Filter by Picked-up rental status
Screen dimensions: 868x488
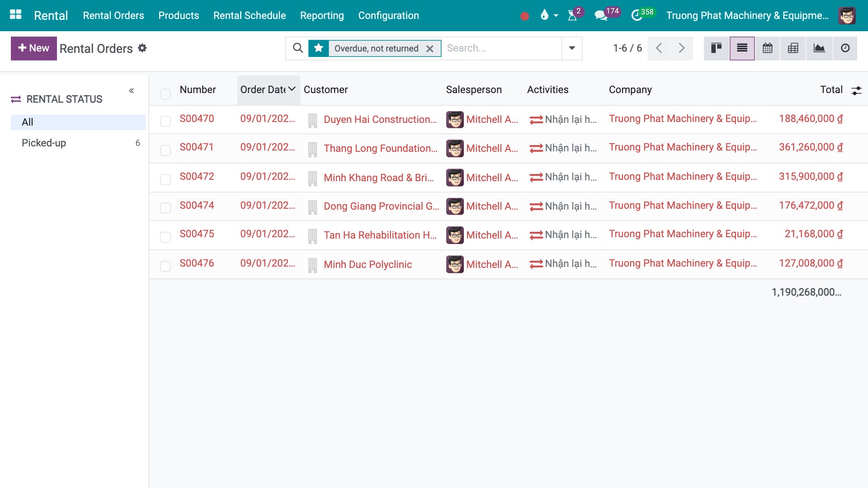coord(78,143)
